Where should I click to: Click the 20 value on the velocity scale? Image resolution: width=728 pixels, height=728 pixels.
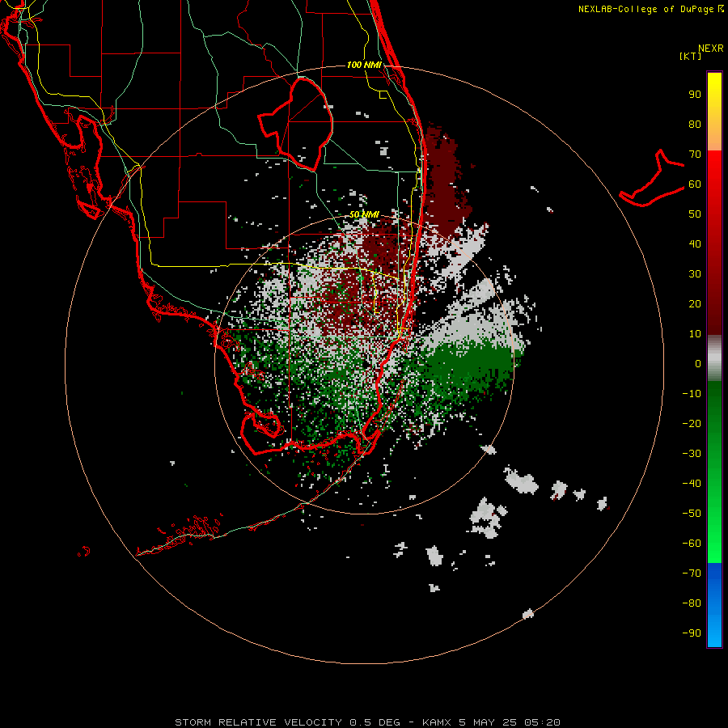coord(695,304)
